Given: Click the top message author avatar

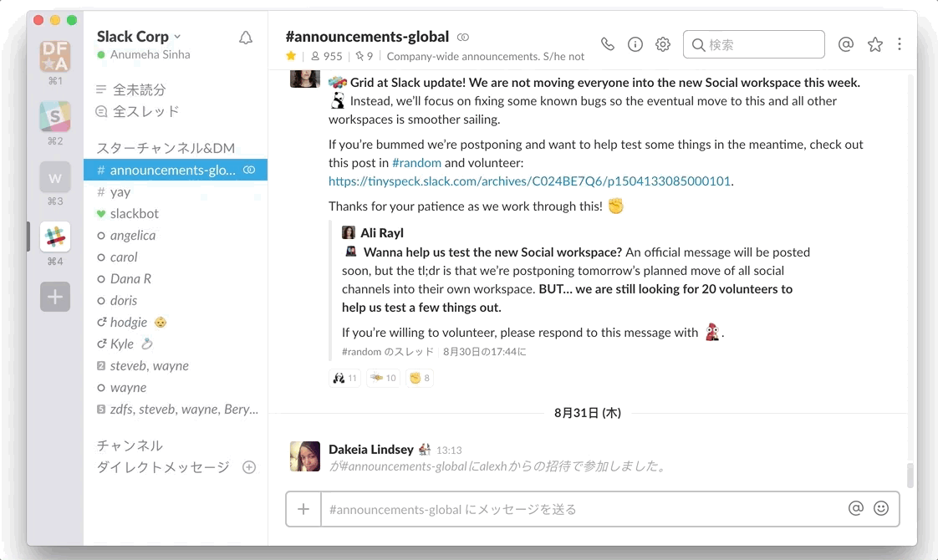Looking at the screenshot, I should click(305, 79).
